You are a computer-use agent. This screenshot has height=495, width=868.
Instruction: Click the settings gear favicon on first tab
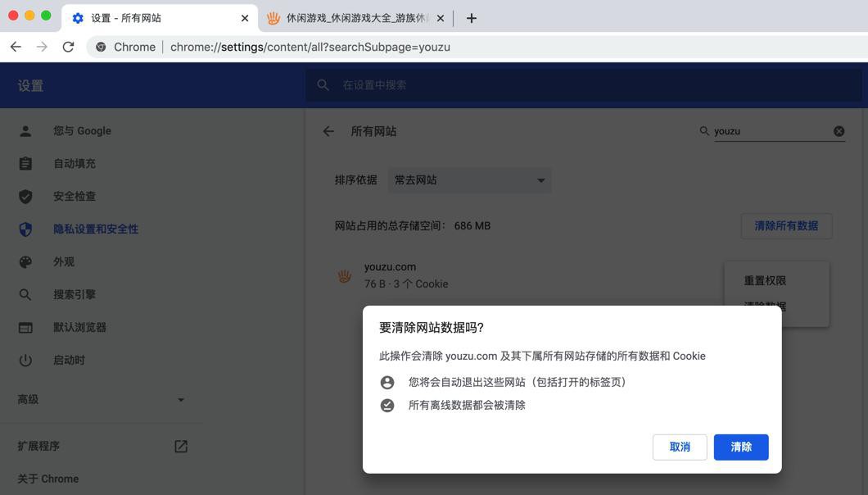(x=78, y=18)
